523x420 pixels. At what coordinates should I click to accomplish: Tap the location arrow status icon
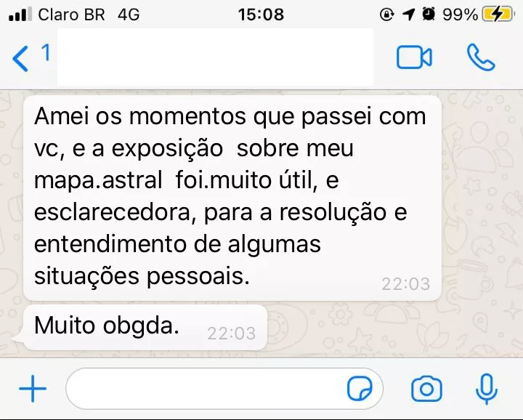[408, 15]
